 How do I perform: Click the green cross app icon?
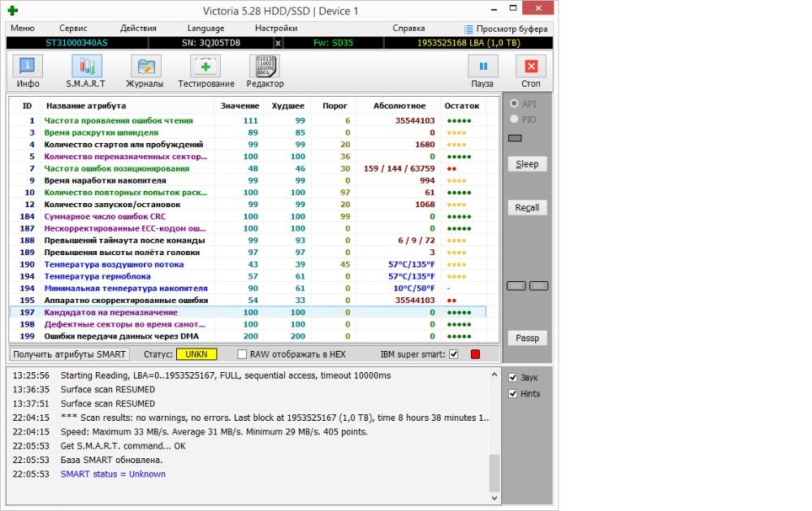click(13, 11)
